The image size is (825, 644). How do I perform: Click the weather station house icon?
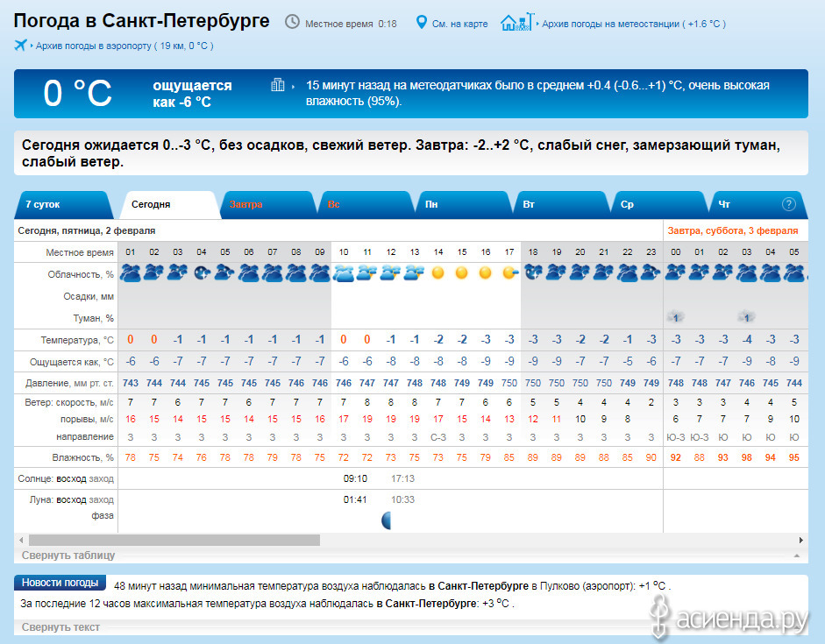click(517, 22)
